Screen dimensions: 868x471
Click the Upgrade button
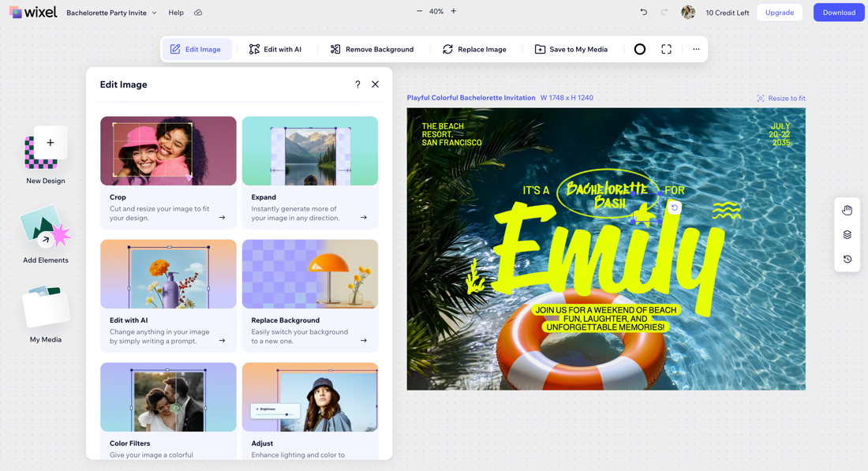click(x=780, y=13)
